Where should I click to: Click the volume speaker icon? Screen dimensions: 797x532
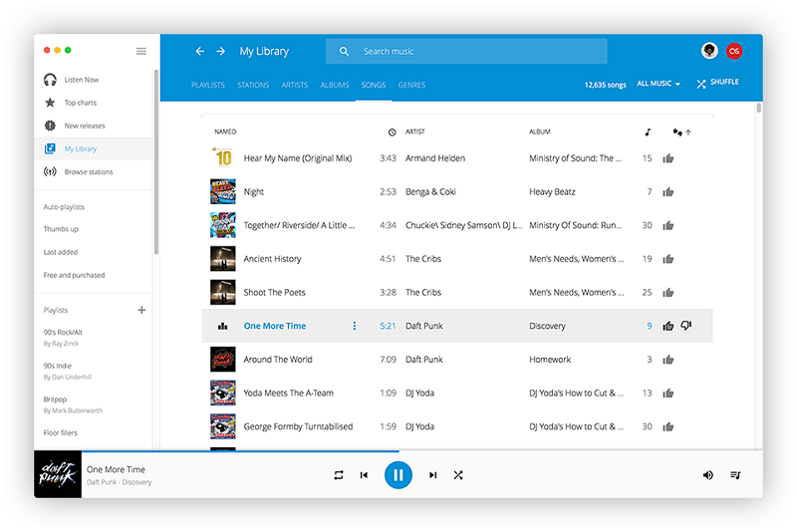tap(708, 475)
